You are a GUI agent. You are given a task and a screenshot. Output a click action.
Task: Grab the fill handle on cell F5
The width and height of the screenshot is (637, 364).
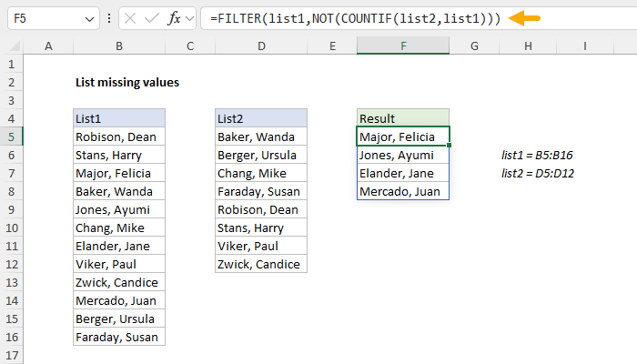449,145
